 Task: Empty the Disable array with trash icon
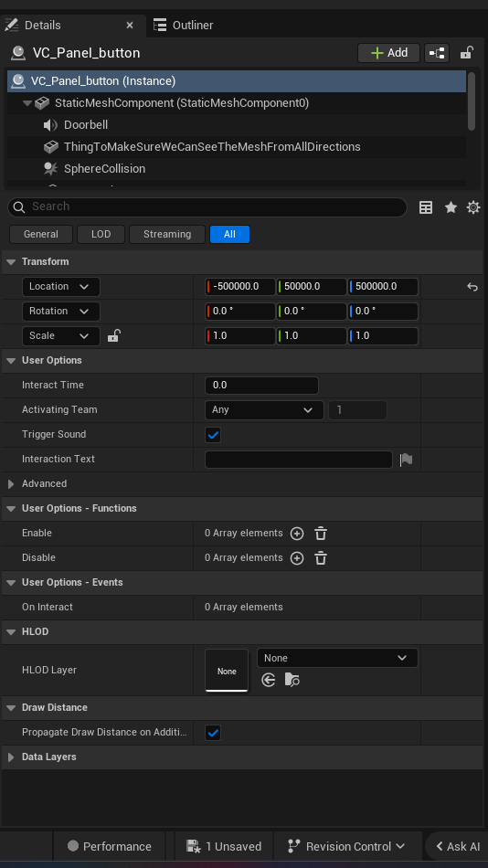coord(321,558)
